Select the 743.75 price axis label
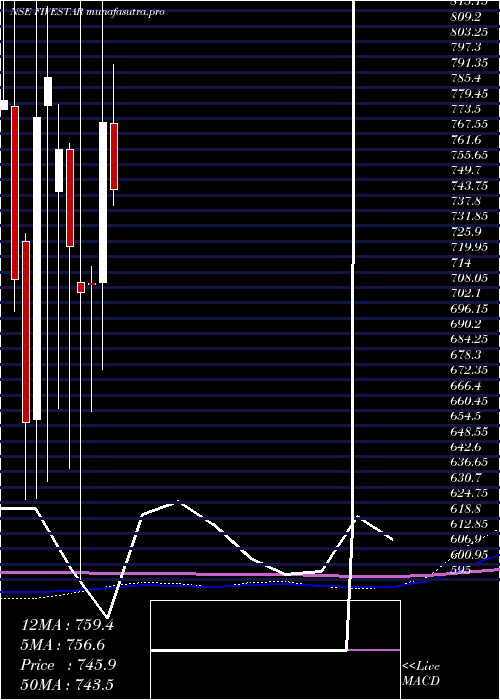This screenshot has height=700, width=500. pos(468,186)
